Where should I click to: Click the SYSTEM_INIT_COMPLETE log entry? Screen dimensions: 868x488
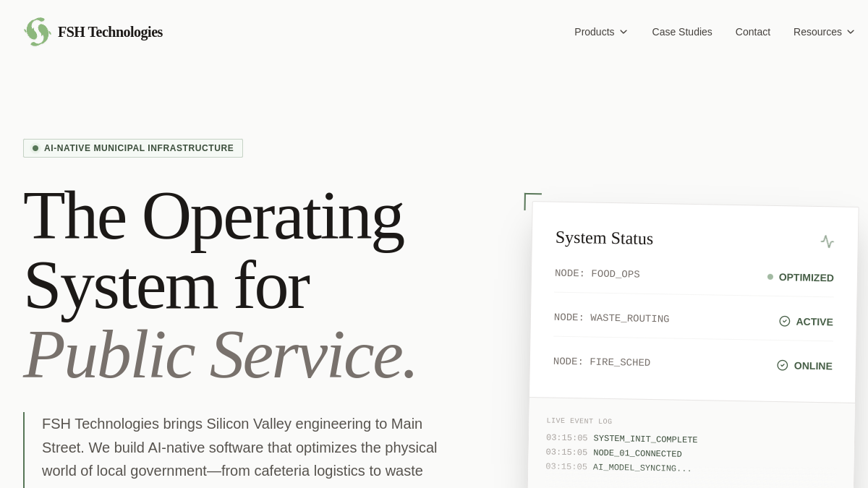point(645,439)
